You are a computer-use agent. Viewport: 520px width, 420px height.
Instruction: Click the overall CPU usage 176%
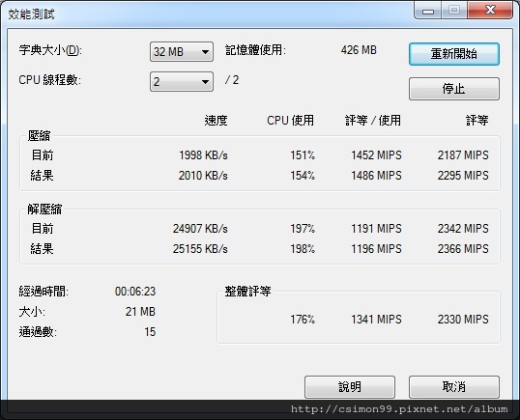tap(303, 320)
